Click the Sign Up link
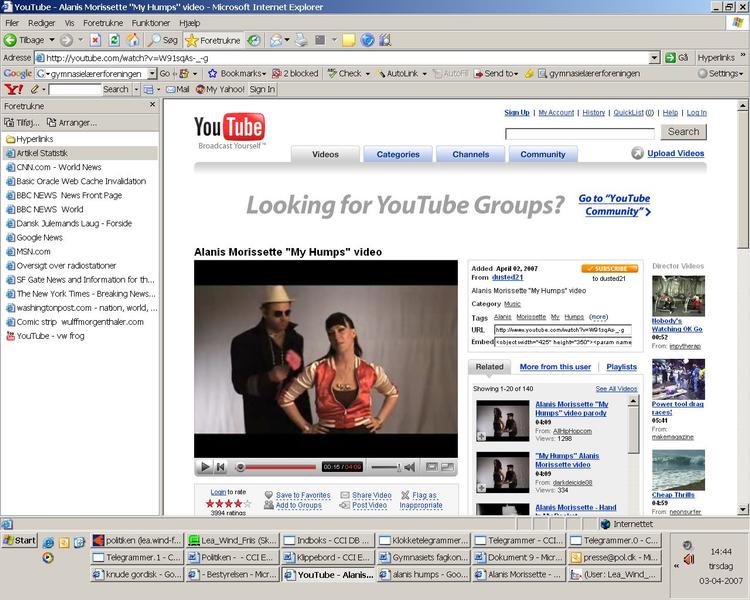The height and width of the screenshot is (600, 750). coord(517,112)
